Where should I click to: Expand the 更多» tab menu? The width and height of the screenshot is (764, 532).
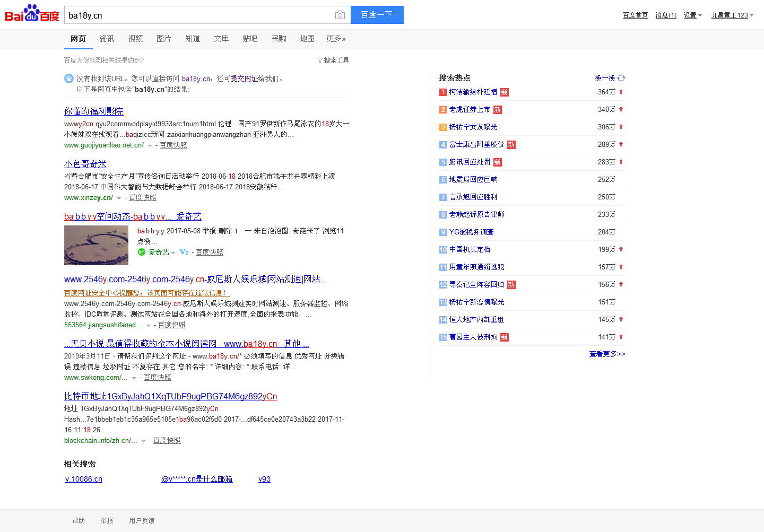pyautogui.click(x=336, y=39)
